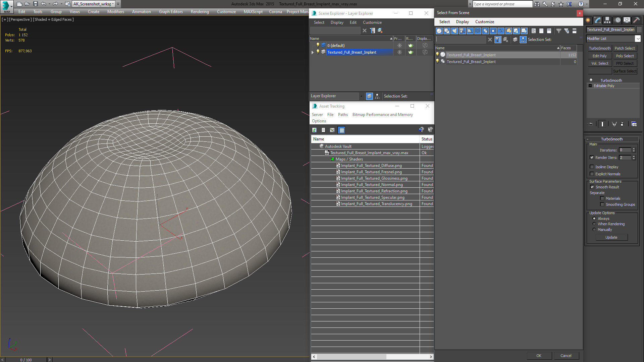Increase Render Iters spinner value
Image resolution: width=644 pixels, height=362 pixels.
coord(634,157)
